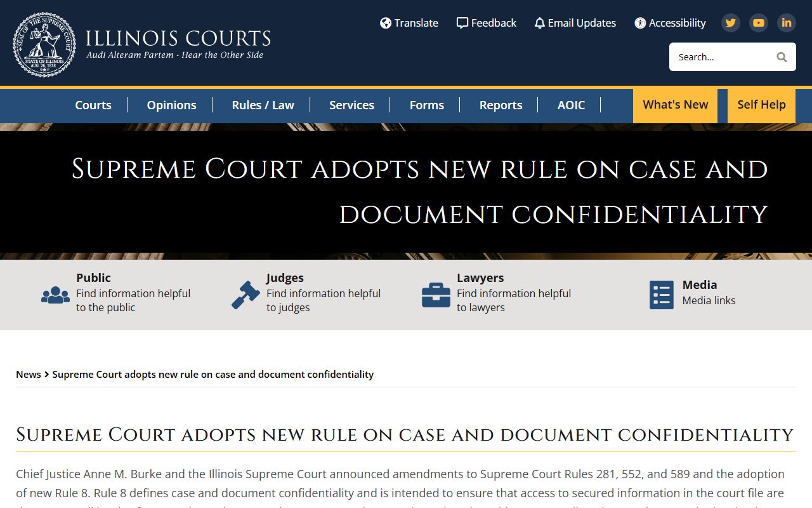Viewport: 812px width, 508px height.
Task: Open the LinkedIn social icon
Action: [787, 23]
